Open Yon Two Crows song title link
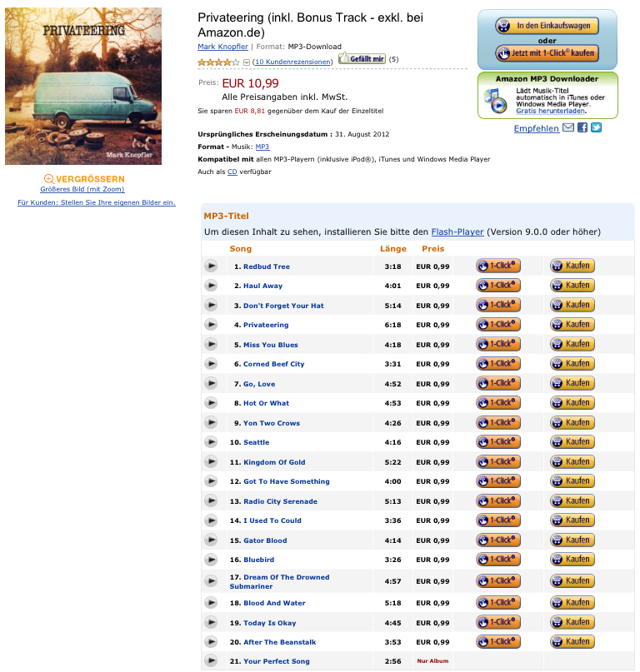The image size is (640, 672). [272, 423]
